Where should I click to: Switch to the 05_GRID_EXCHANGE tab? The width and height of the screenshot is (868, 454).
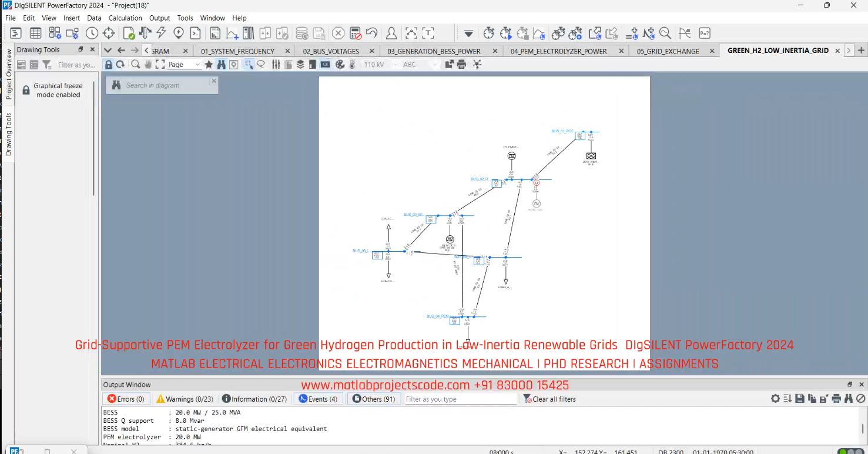pos(668,51)
